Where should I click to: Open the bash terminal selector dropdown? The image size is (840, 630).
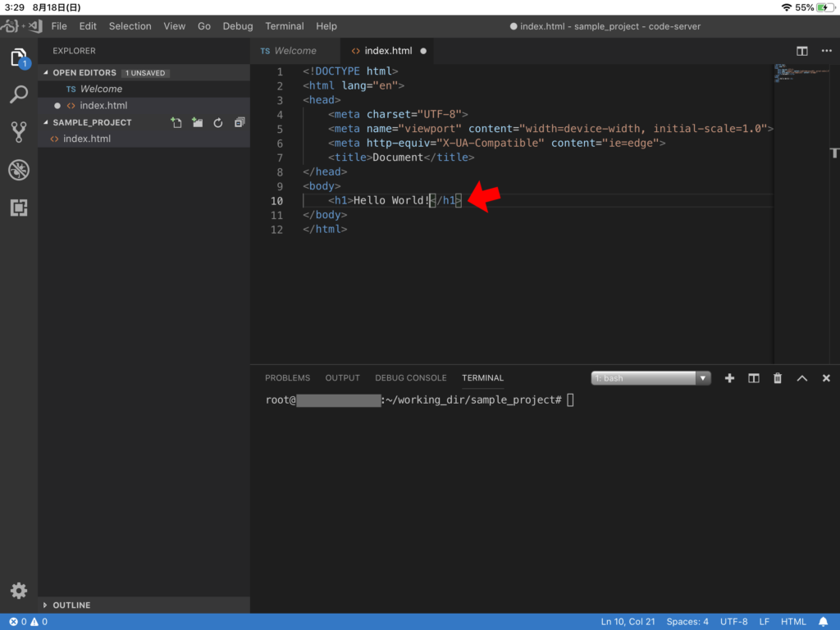[x=651, y=378]
